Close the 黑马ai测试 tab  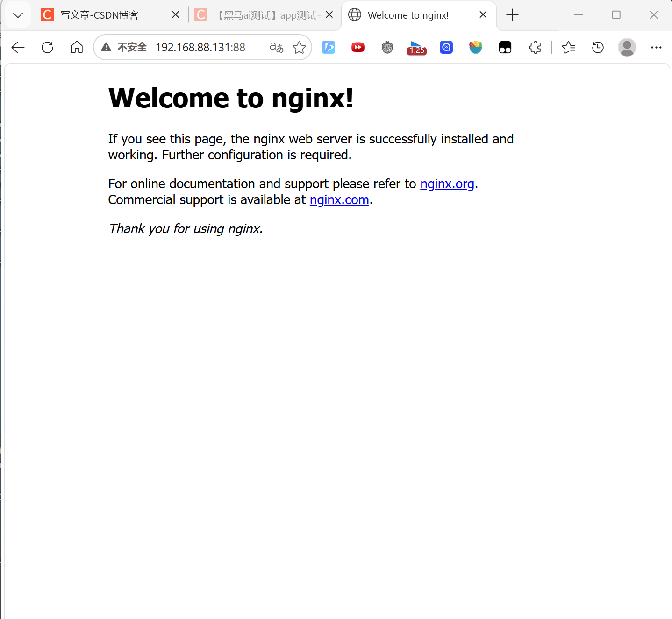(x=329, y=15)
